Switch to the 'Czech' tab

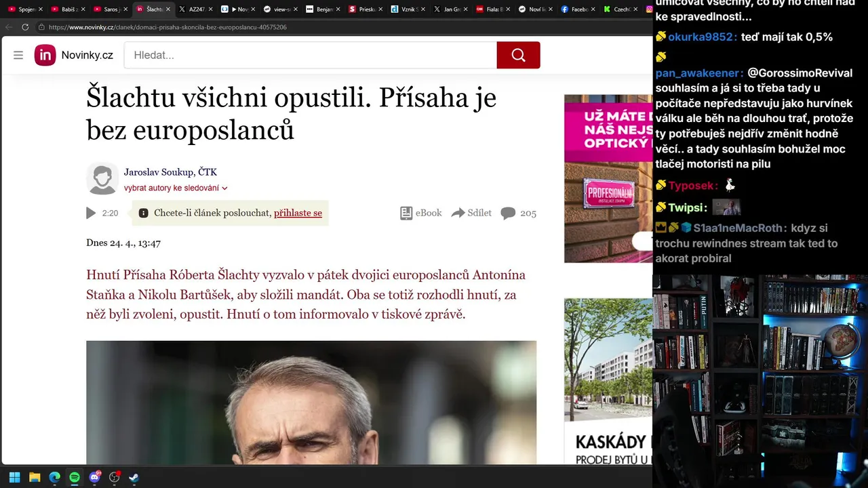click(x=622, y=9)
